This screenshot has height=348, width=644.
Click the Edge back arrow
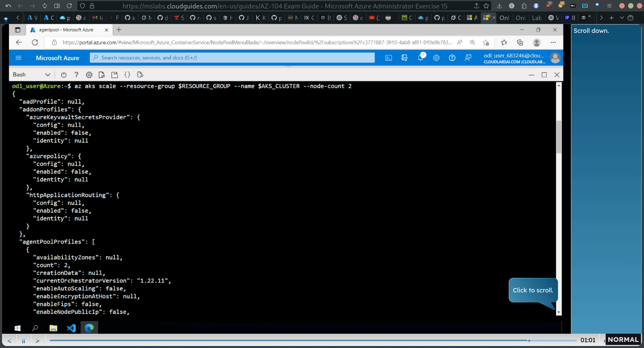click(19, 42)
